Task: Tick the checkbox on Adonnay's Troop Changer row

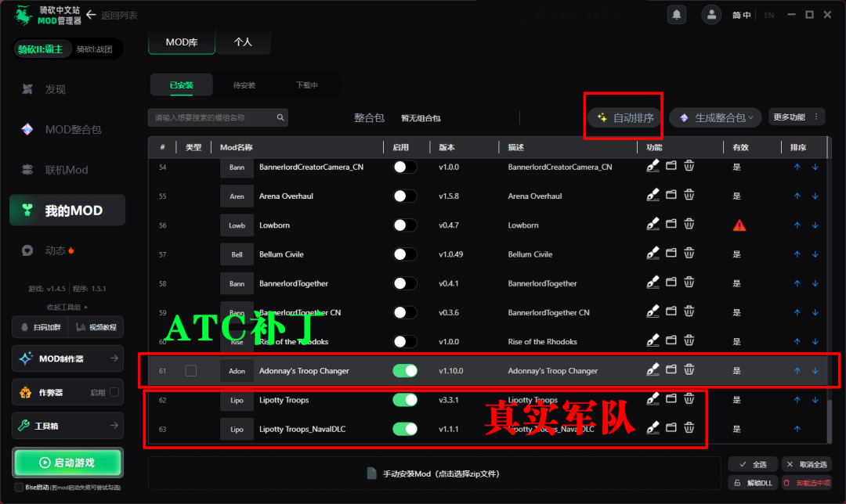Action: pyautogui.click(x=191, y=371)
